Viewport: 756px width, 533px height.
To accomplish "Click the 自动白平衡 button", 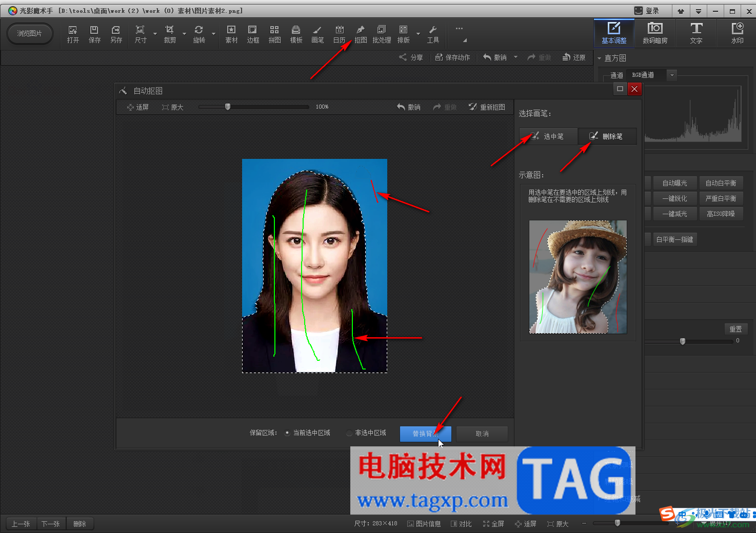I will [721, 183].
